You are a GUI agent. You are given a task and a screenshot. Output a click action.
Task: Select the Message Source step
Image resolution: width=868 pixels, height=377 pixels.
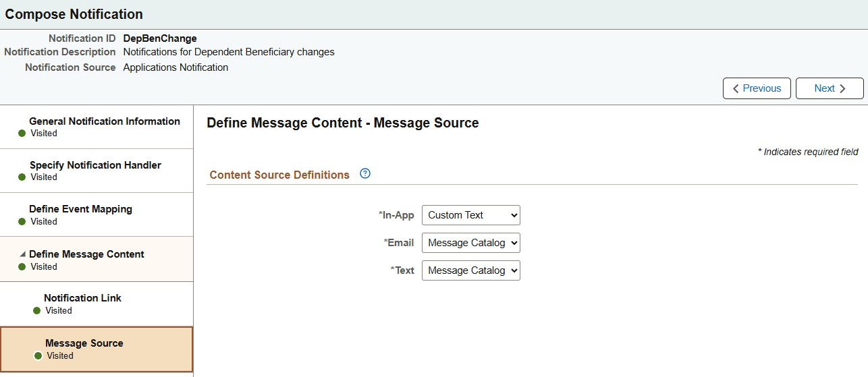pos(84,343)
